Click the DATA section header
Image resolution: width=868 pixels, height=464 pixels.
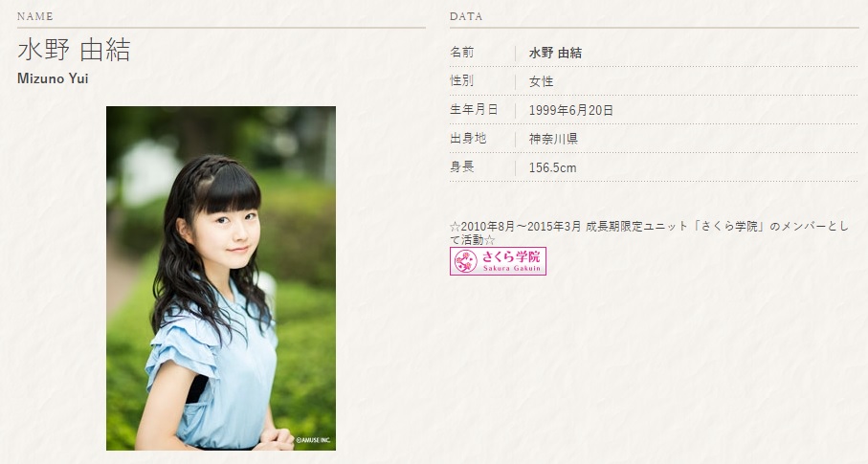pyautogui.click(x=466, y=16)
